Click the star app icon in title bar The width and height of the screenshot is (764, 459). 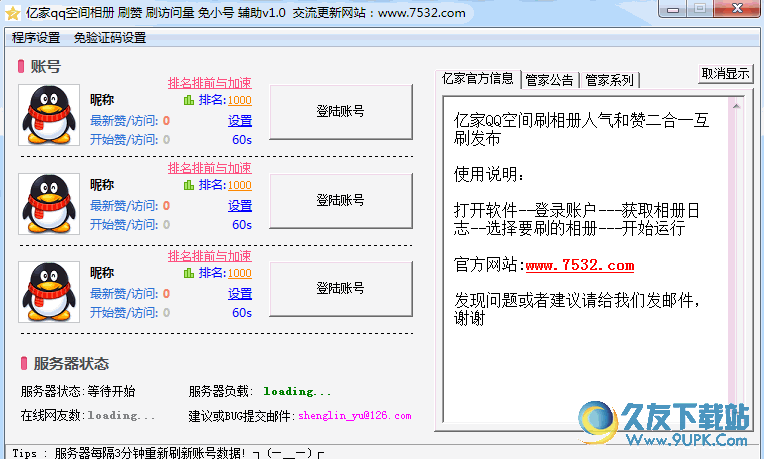pos(12,13)
